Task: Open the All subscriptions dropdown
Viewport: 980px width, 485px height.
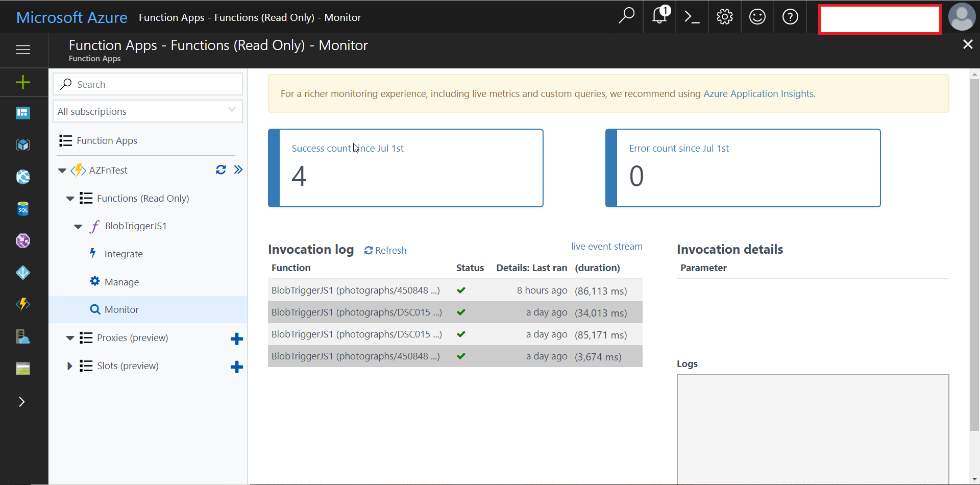Action: point(148,111)
